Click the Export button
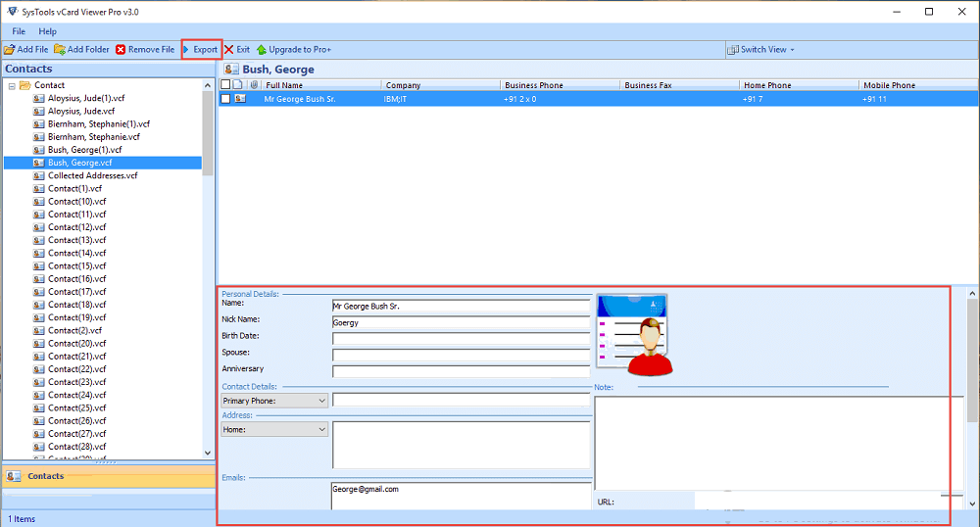 (x=201, y=49)
